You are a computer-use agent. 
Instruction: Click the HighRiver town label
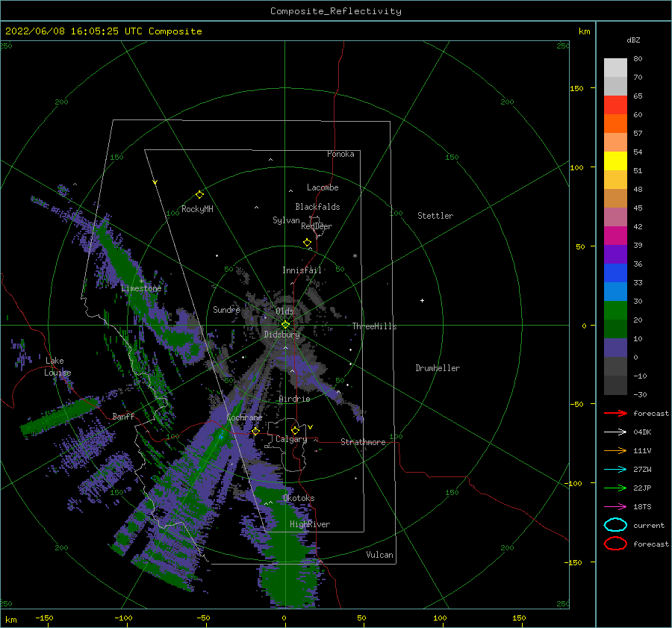(310, 524)
